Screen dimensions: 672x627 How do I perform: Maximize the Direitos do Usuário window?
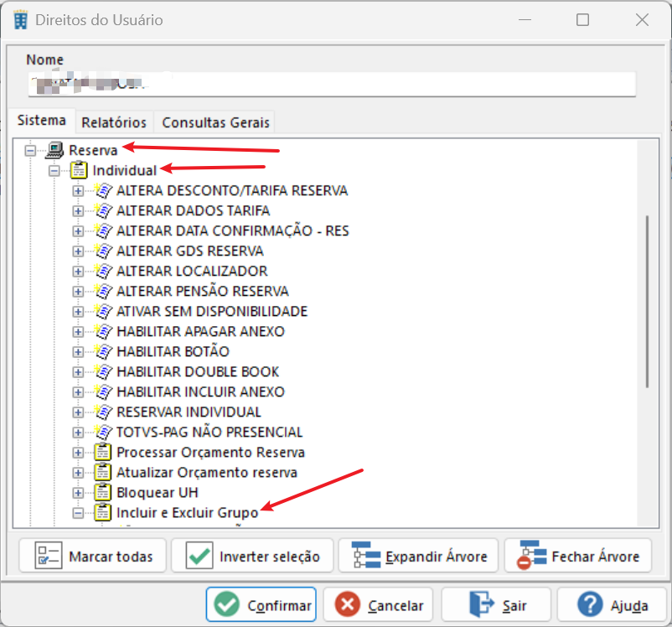tap(582, 20)
